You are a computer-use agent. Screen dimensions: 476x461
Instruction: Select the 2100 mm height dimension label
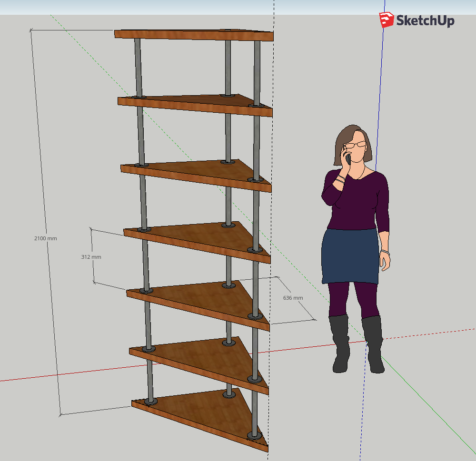[x=45, y=238]
